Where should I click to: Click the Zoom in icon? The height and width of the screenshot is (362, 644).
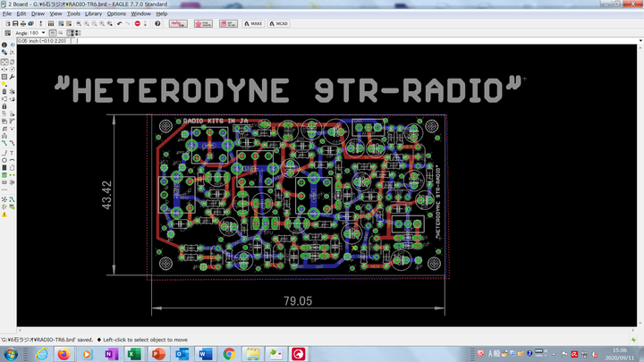(87, 23)
